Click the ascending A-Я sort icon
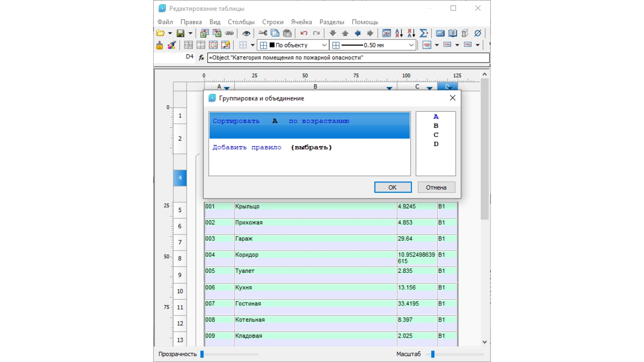This screenshot has height=362, width=644. point(399,33)
